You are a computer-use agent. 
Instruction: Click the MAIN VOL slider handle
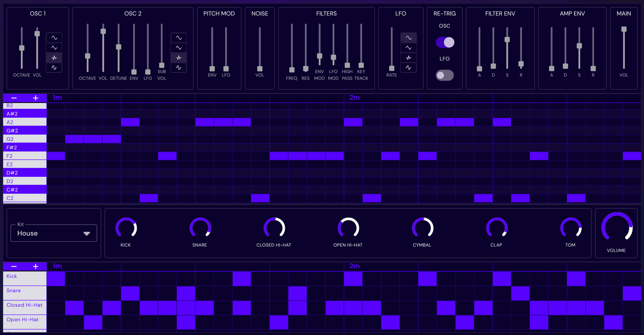[624, 29]
